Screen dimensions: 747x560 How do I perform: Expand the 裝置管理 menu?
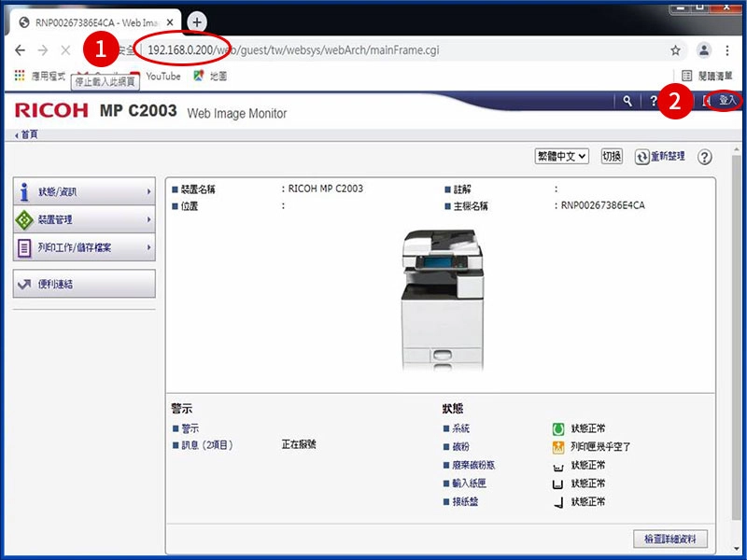[84, 220]
